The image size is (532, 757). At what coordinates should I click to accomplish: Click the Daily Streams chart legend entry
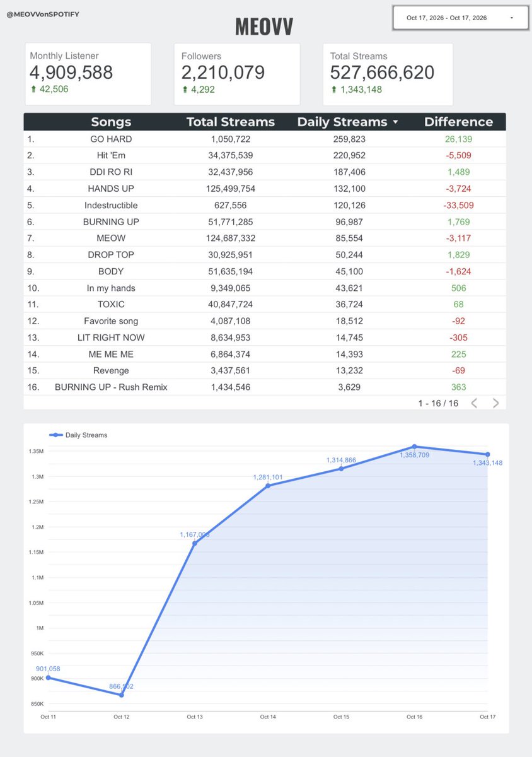[78, 435]
